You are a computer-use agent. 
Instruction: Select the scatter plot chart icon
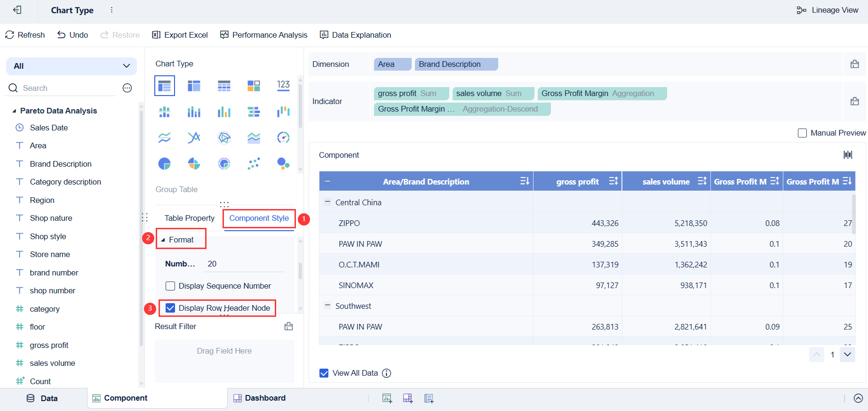[254, 163]
